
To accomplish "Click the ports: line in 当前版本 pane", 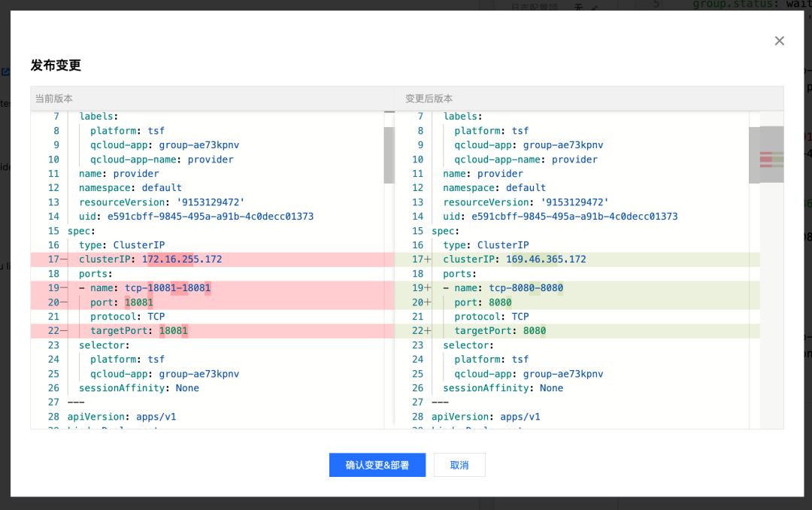I will tap(95, 274).
